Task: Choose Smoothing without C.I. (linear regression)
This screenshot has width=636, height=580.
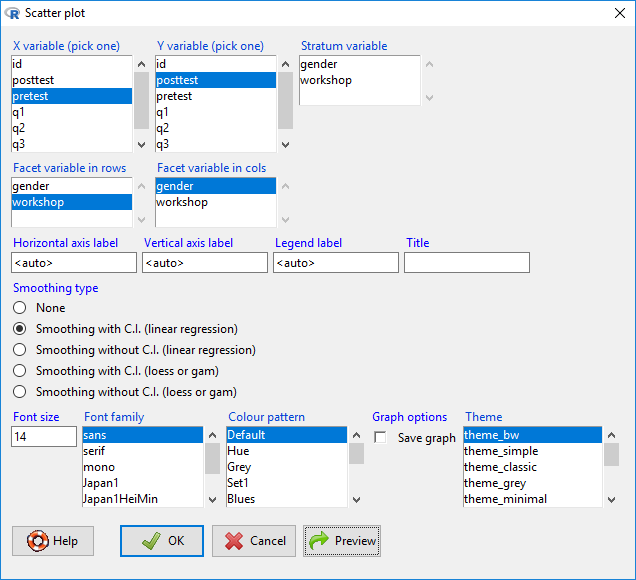Action: pos(20,350)
